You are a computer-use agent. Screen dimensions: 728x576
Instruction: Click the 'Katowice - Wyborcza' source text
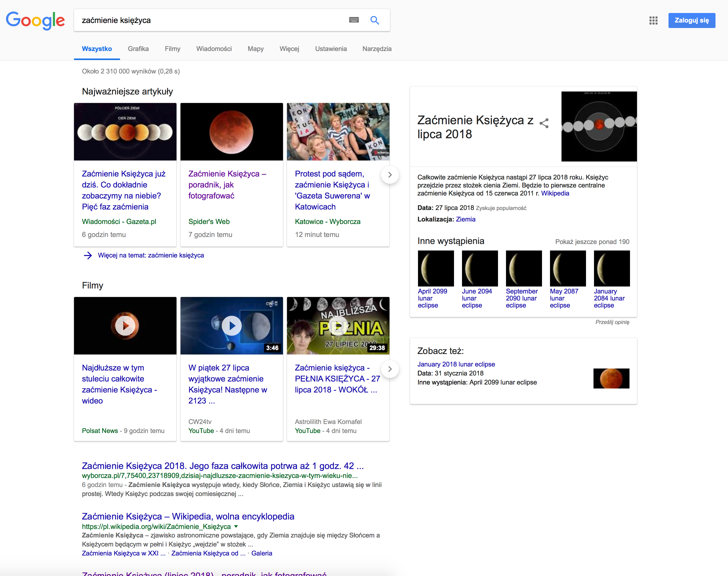pyautogui.click(x=328, y=221)
